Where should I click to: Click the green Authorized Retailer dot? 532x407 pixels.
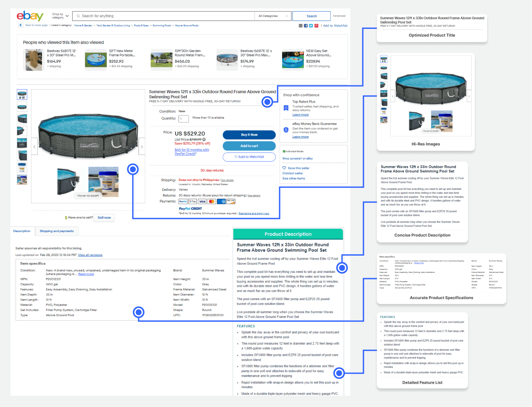pyautogui.click(x=284, y=151)
